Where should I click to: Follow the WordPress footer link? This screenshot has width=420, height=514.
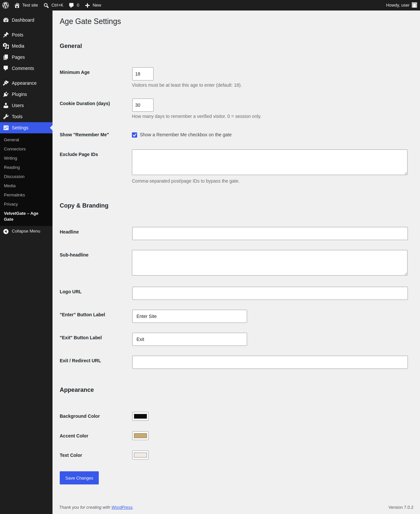[122, 507]
